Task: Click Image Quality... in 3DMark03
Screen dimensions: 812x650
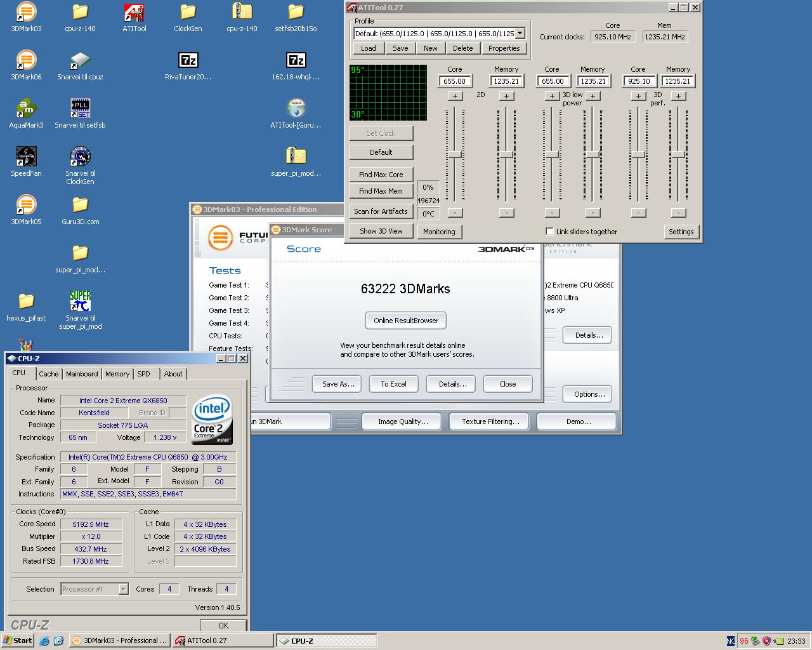Action: pyautogui.click(x=403, y=421)
